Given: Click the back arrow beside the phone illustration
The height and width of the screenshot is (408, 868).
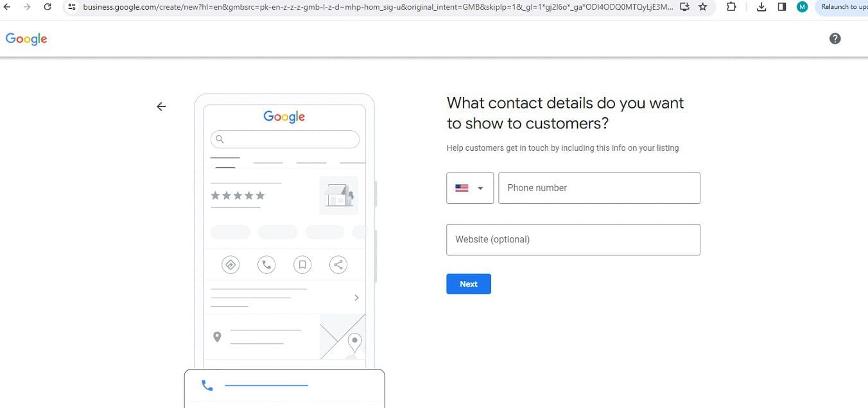Looking at the screenshot, I should 161,106.
